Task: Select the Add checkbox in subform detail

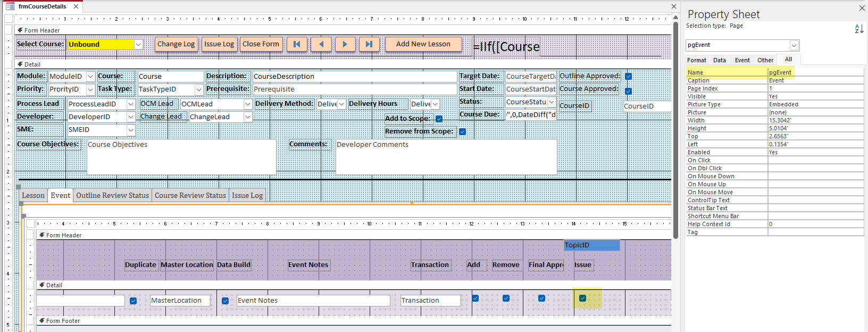Action: click(x=475, y=298)
